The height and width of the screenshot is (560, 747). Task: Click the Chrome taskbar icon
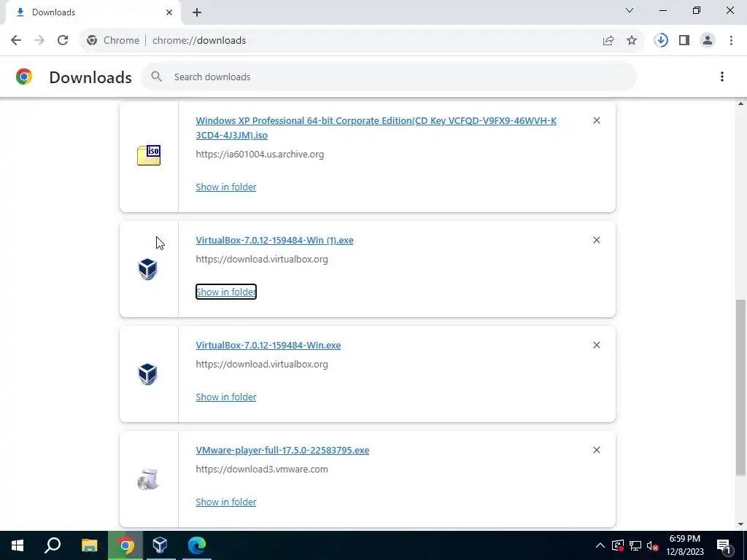[125, 545]
